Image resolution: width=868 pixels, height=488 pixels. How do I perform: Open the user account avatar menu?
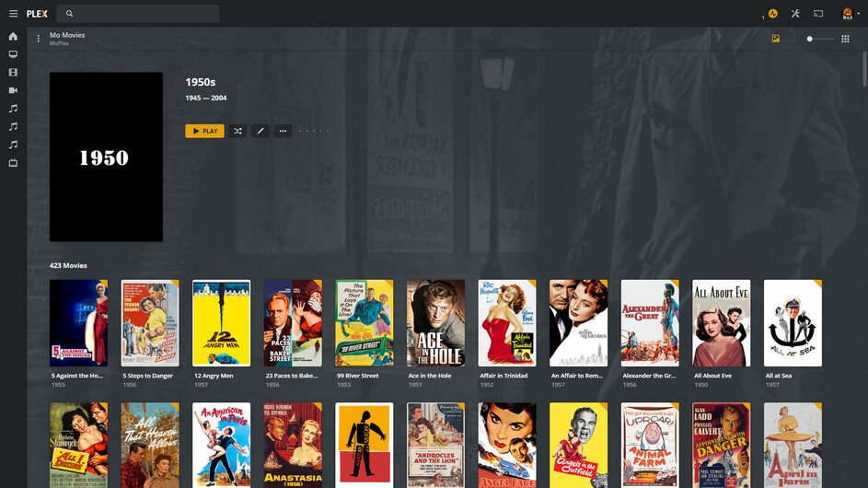tap(848, 14)
